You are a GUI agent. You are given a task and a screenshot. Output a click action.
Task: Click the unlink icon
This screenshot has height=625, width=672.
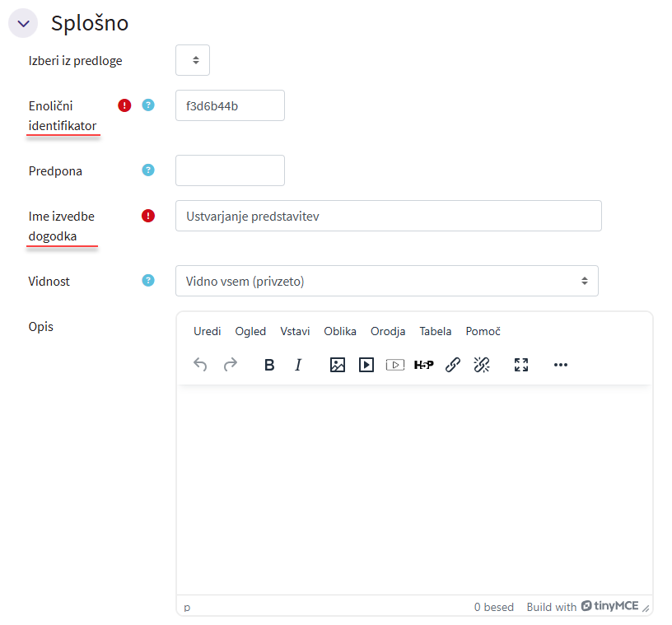click(482, 365)
